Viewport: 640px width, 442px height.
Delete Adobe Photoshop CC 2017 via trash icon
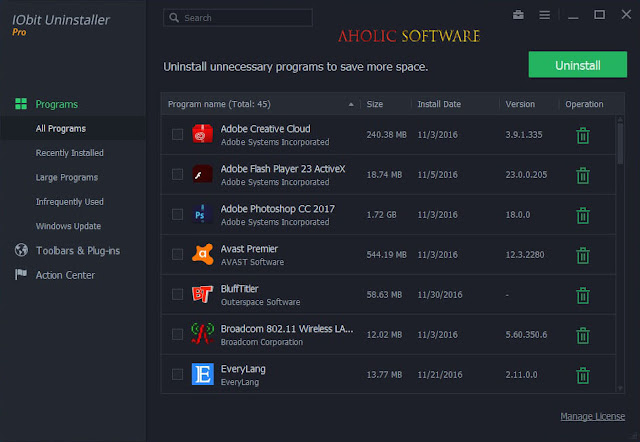(x=583, y=215)
